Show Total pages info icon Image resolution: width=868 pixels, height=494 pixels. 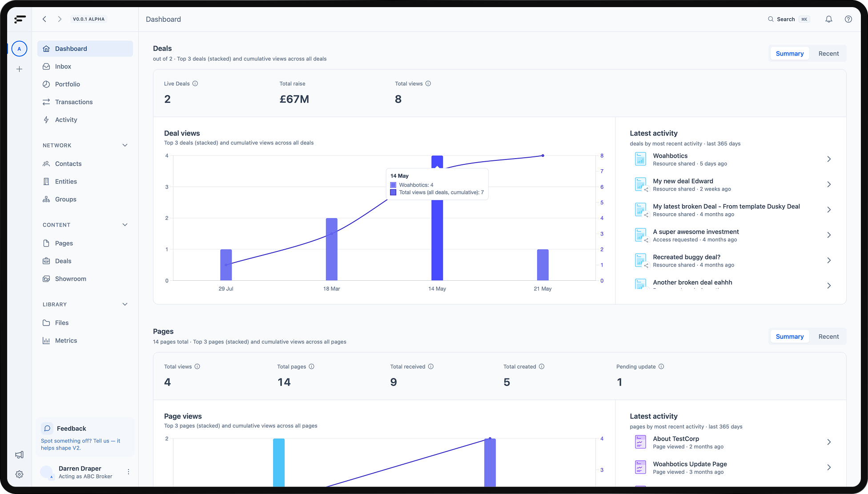312,367
